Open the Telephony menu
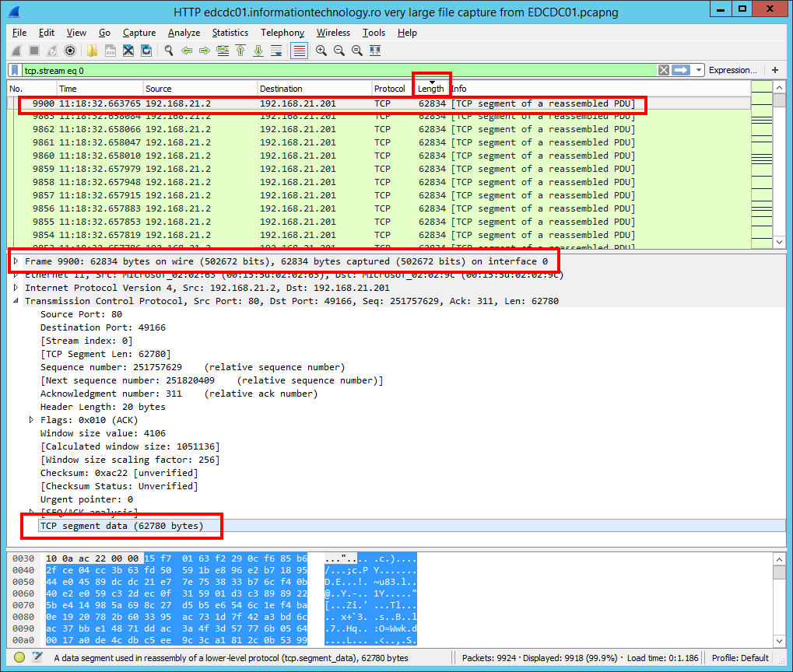The height and width of the screenshot is (672, 793). 282,33
